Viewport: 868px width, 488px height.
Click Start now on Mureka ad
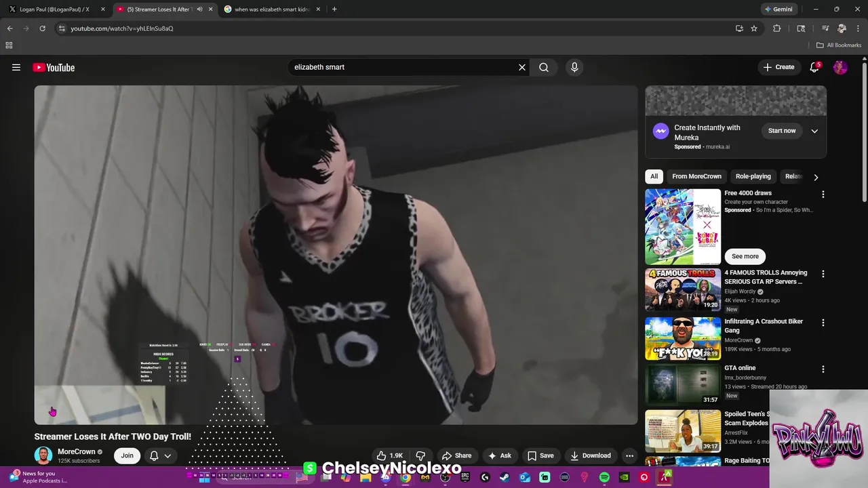pos(782,131)
